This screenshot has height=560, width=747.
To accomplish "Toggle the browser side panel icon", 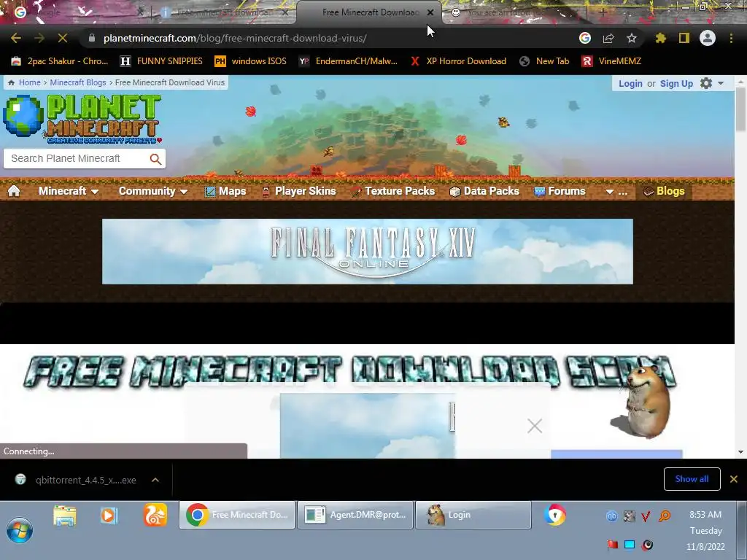I will pos(684,38).
